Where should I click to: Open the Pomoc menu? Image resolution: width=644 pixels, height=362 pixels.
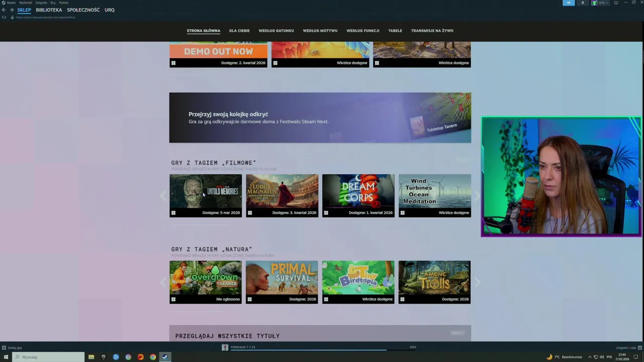click(x=64, y=3)
